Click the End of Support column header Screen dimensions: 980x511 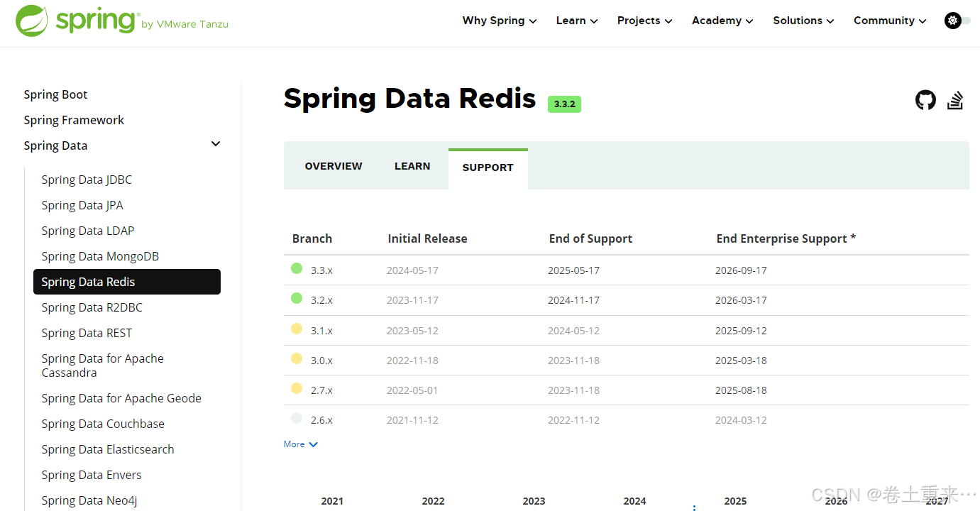590,238
